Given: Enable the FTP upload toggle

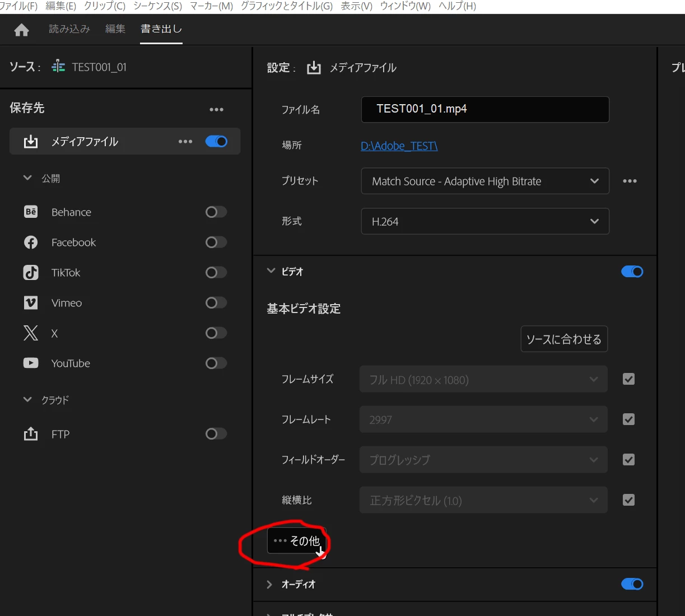Looking at the screenshot, I should 216,433.
